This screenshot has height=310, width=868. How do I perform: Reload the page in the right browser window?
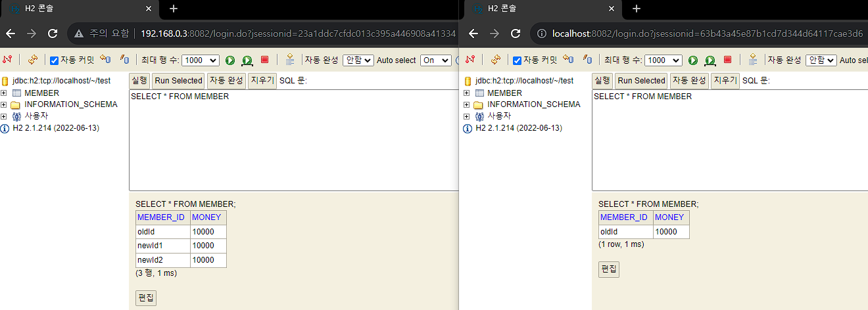pos(516,33)
